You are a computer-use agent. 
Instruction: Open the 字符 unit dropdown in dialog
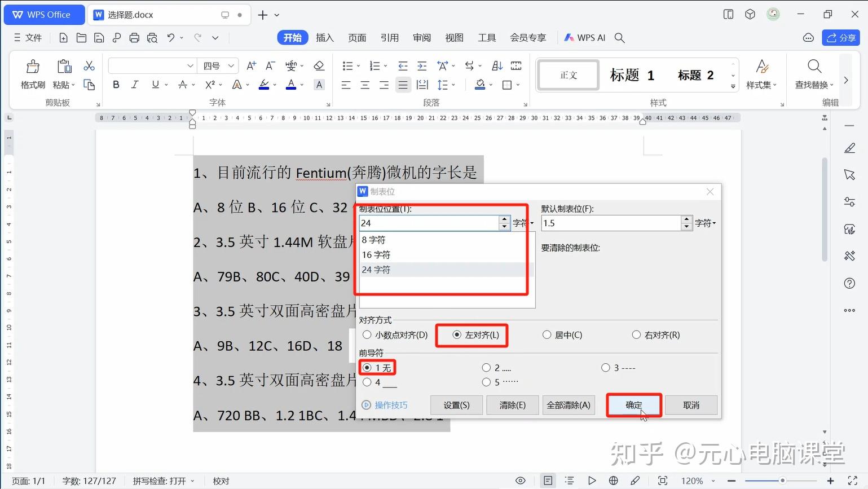pos(522,223)
